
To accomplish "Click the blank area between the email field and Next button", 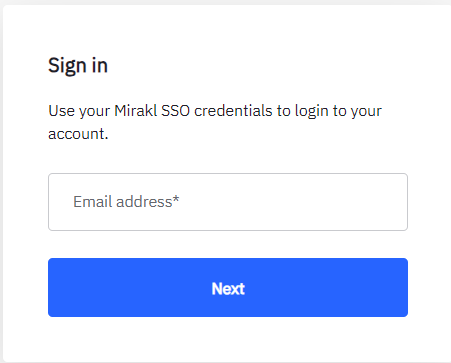I will click(x=228, y=244).
